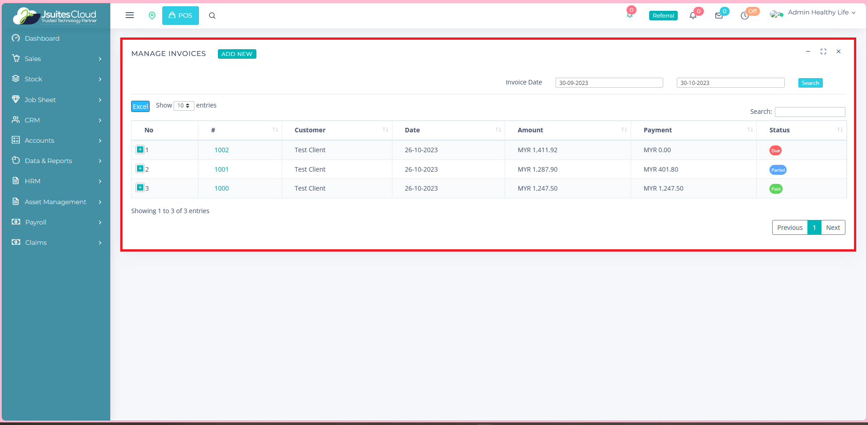Click the hamburger menu icon
The image size is (868, 425).
(130, 15)
